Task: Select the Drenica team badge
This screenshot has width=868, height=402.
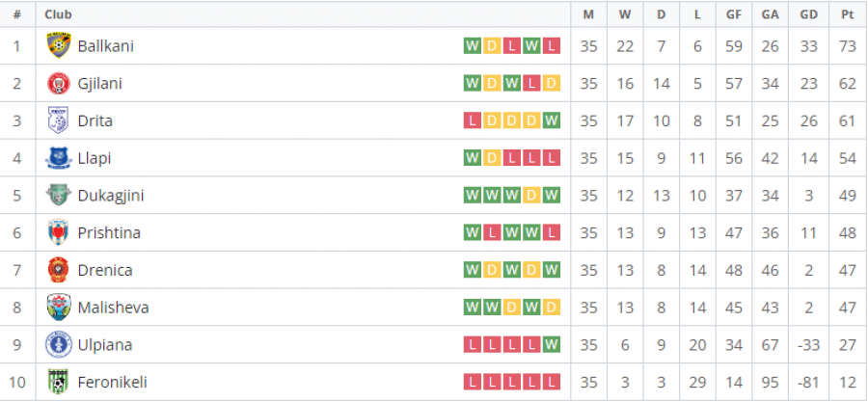Action: tap(59, 270)
